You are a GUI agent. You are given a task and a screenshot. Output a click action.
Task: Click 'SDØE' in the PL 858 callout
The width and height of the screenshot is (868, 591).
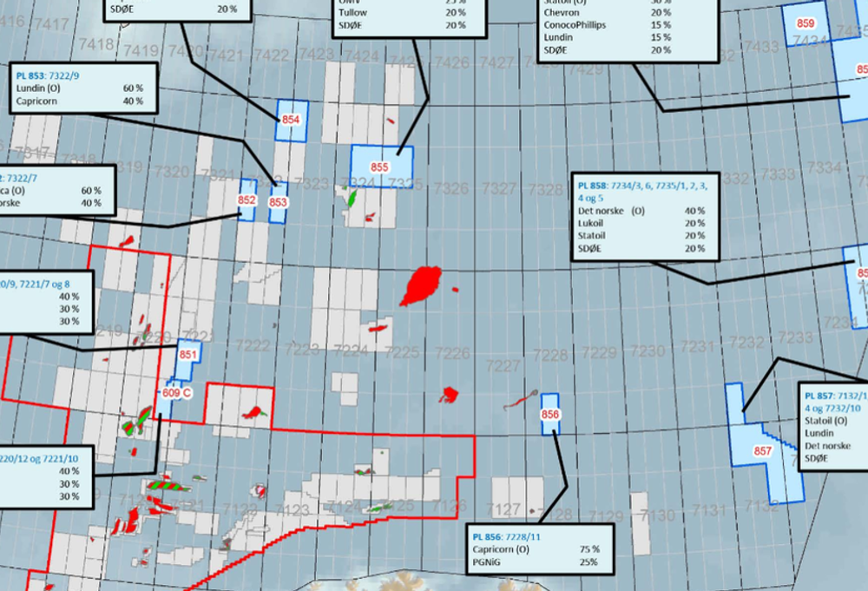[x=589, y=248]
